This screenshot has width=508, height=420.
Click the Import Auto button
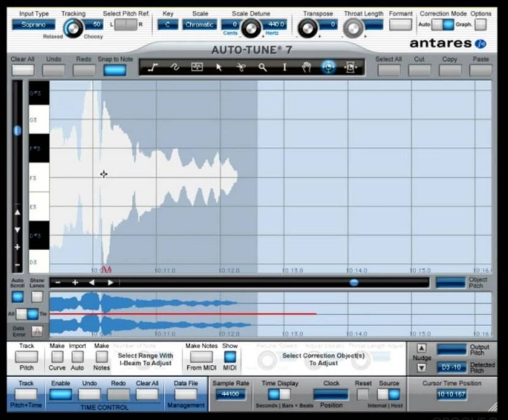77,357
